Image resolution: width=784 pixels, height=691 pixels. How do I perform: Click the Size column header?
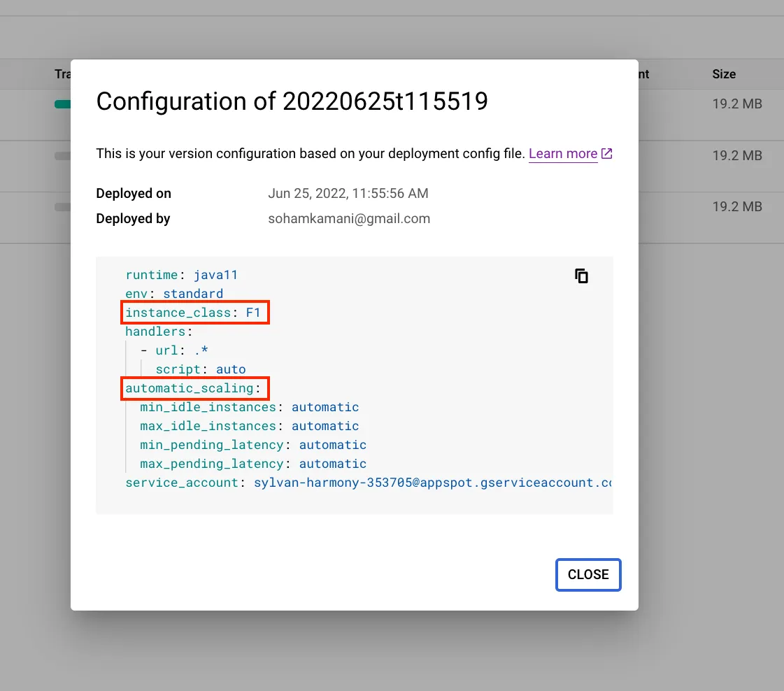click(724, 73)
